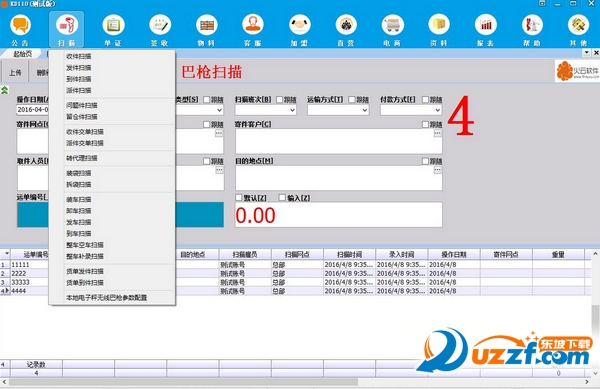Switch to the 起始页 tab
The width and height of the screenshot is (600, 389).
pyautogui.click(x=22, y=54)
